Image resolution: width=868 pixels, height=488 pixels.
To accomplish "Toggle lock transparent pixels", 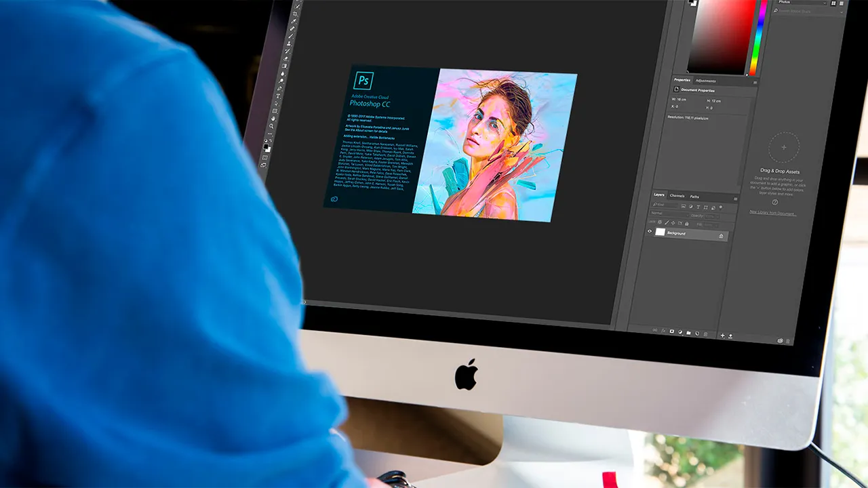I will [660, 222].
